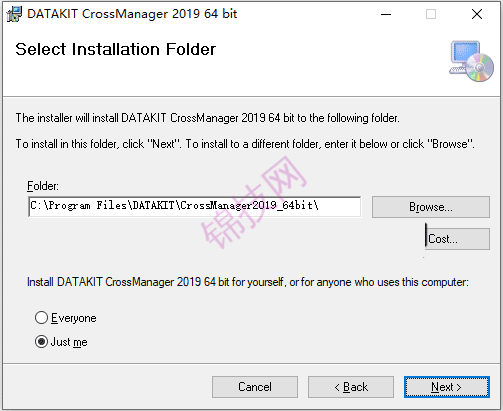Click the "Just me" option label text
This screenshot has width=503, height=411.
[x=69, y=342]
